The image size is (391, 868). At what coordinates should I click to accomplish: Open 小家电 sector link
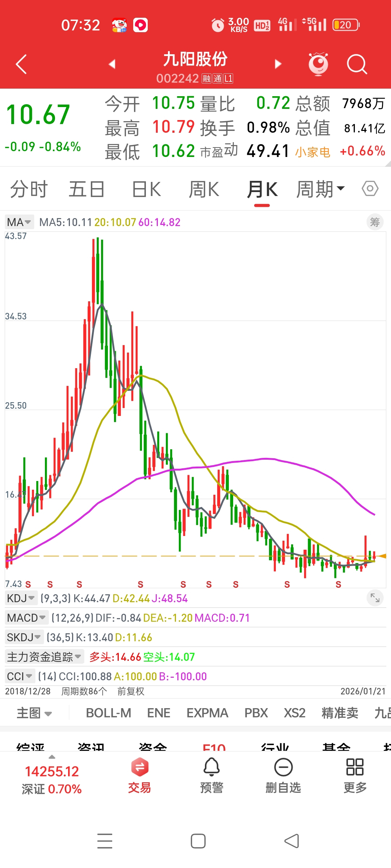pos(313,152)
